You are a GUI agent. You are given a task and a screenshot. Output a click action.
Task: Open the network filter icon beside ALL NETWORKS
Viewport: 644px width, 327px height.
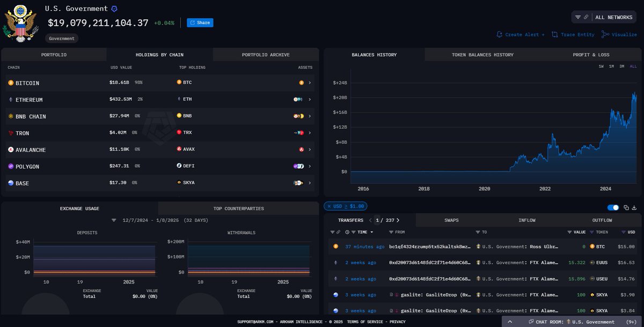pos(578,17)
